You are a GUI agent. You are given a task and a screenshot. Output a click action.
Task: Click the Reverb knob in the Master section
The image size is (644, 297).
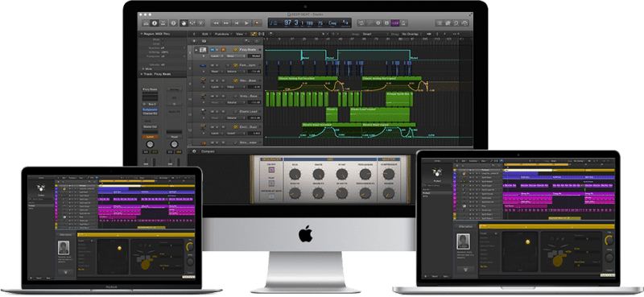(x=389, y=193)
